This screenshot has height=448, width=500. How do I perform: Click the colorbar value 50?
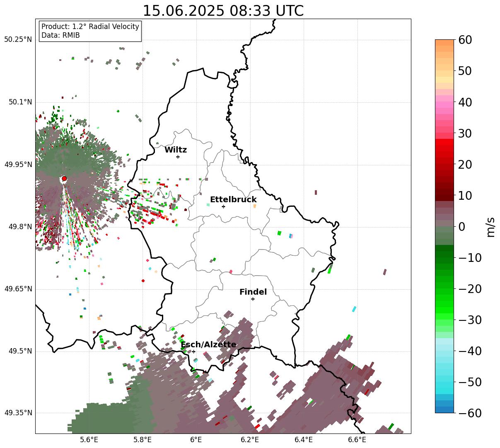tap(465, 71)
